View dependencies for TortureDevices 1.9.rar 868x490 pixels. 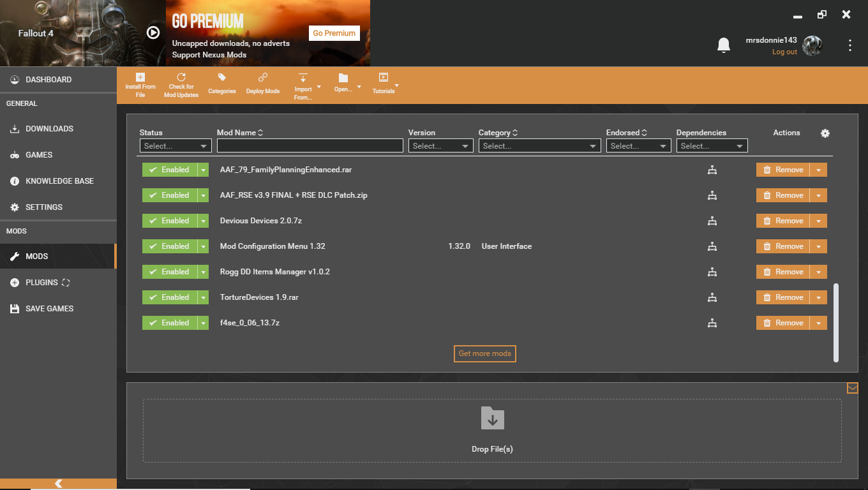[x=712, y=297]
